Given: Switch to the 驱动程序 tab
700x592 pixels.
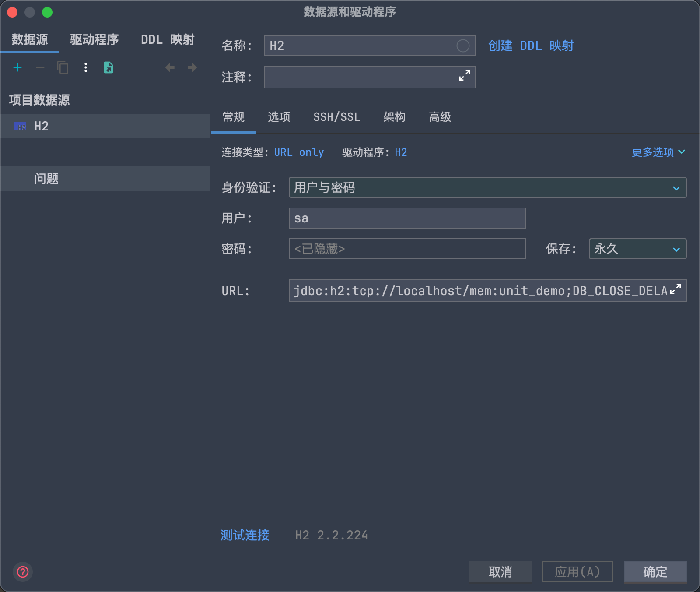Looking at the screenshot, I should click(x=93, y=40).
